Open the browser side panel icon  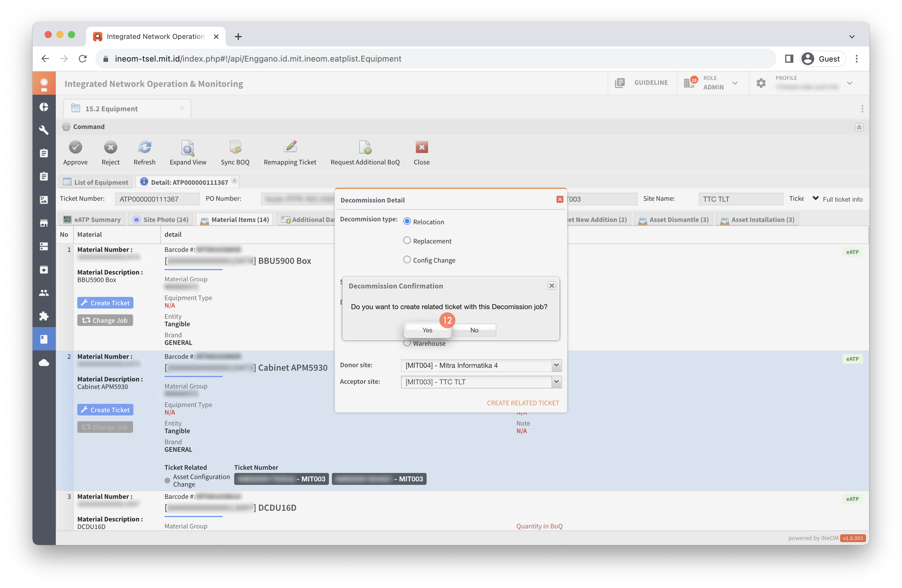[789, 59]
